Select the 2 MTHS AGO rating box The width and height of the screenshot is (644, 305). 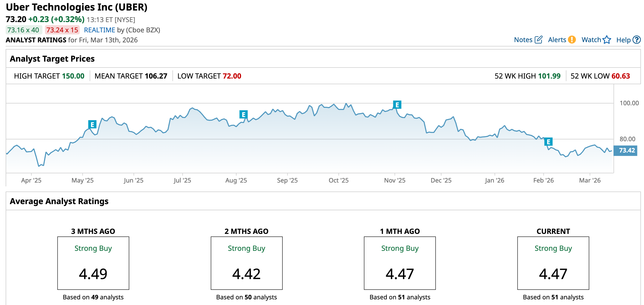246,263
